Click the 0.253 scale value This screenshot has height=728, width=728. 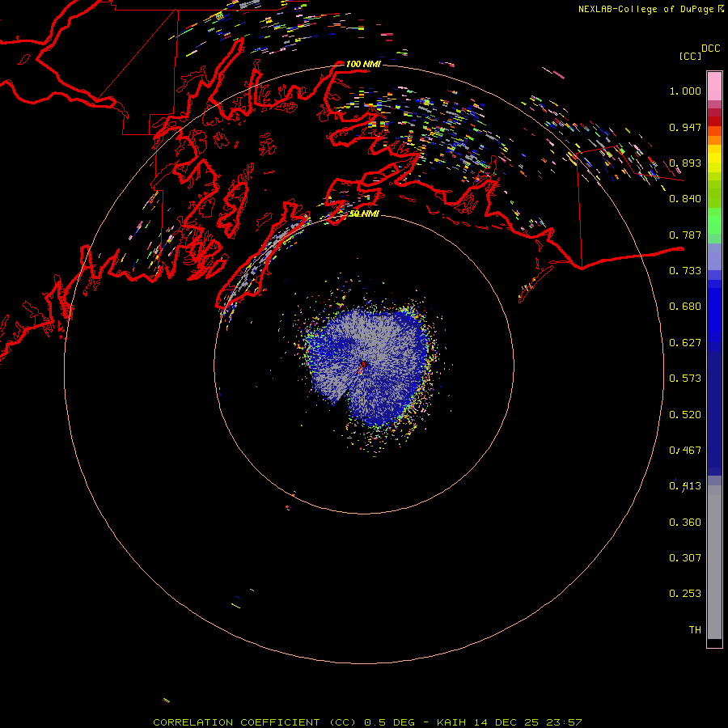[685, 594]
